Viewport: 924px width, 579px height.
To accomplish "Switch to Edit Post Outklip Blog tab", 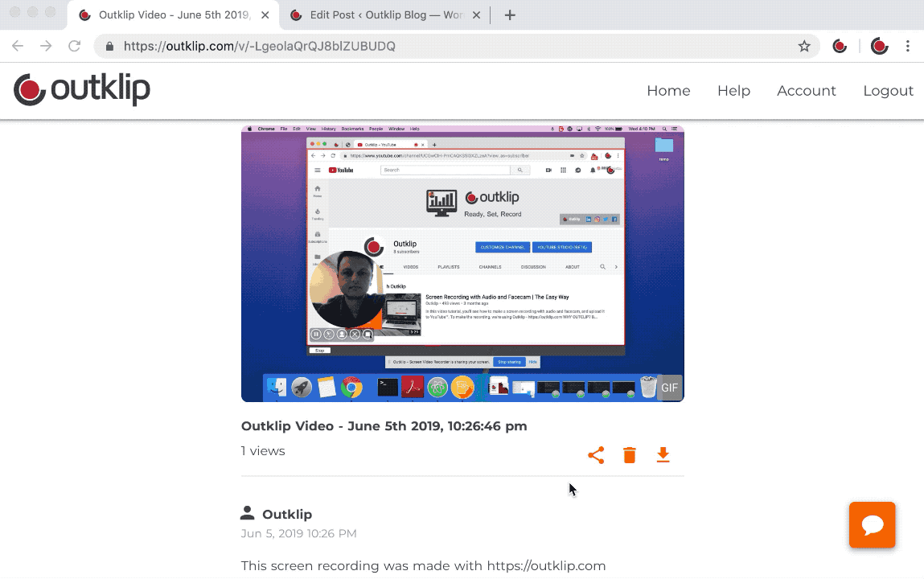I will click(385, 15).
